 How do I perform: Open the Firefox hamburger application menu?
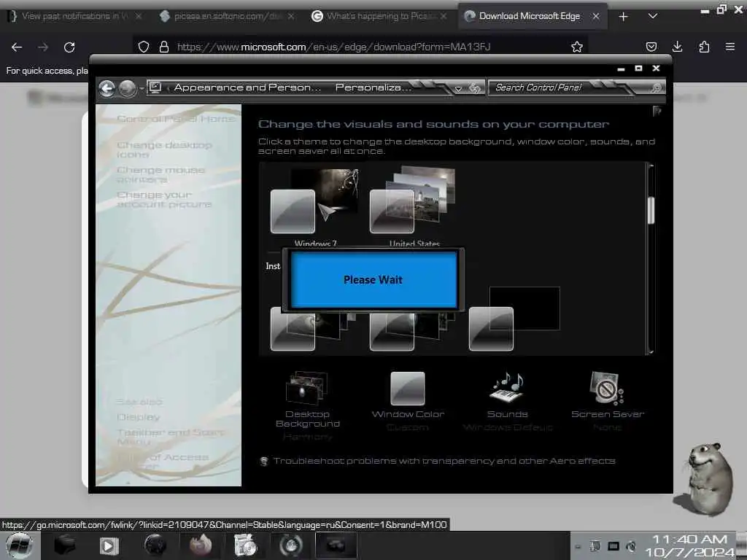(729, 47)
